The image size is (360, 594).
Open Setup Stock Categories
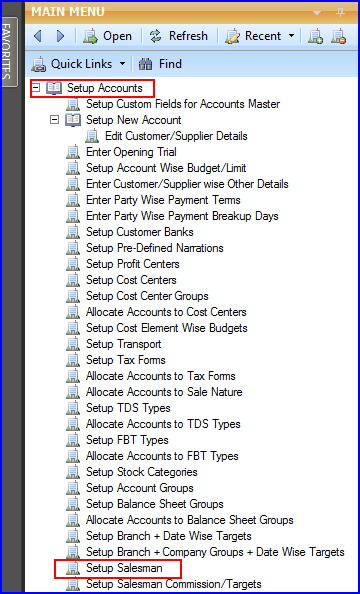[x=142, y=472]
